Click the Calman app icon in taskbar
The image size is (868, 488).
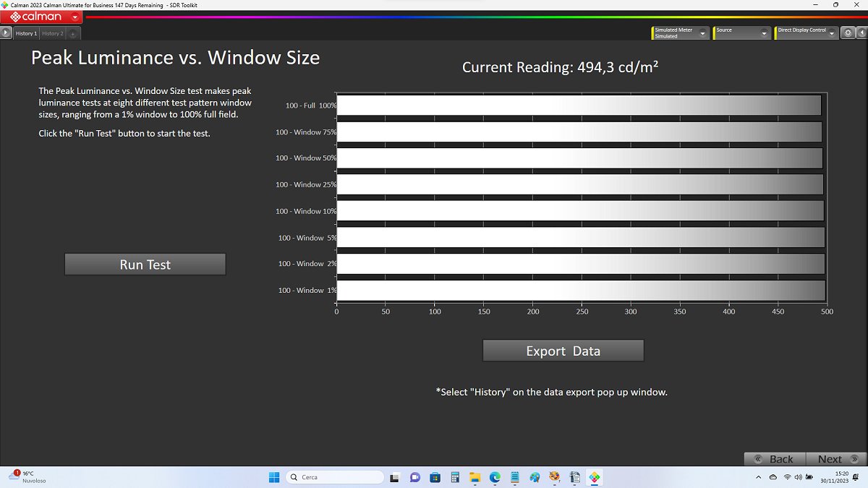point(593,477)
